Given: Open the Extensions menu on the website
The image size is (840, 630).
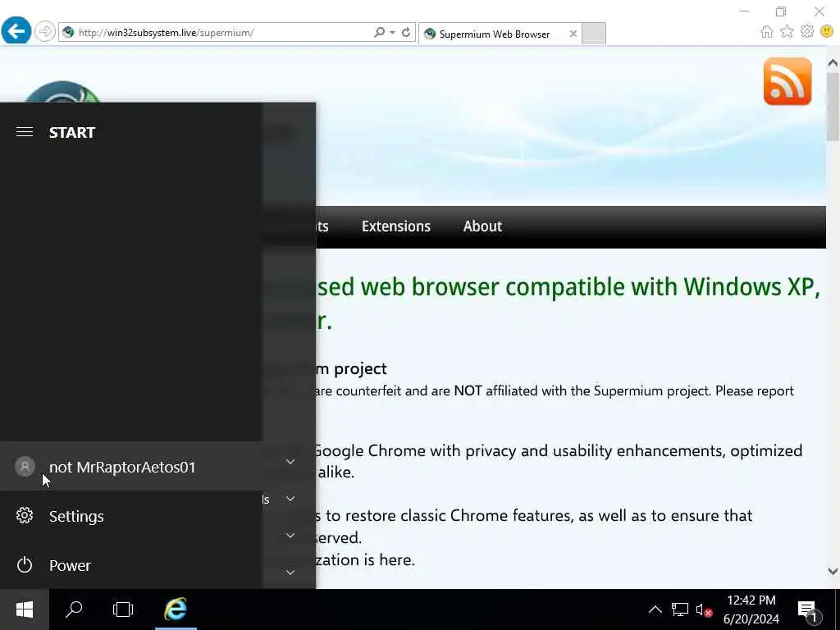Looking at the screenshot, I should click(396, 226).
